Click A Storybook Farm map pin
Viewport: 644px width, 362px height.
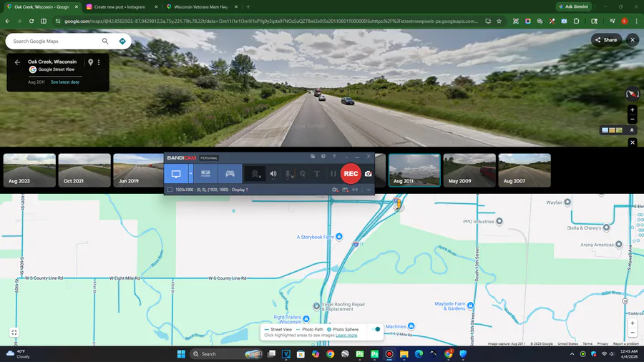tap(339, 236)
